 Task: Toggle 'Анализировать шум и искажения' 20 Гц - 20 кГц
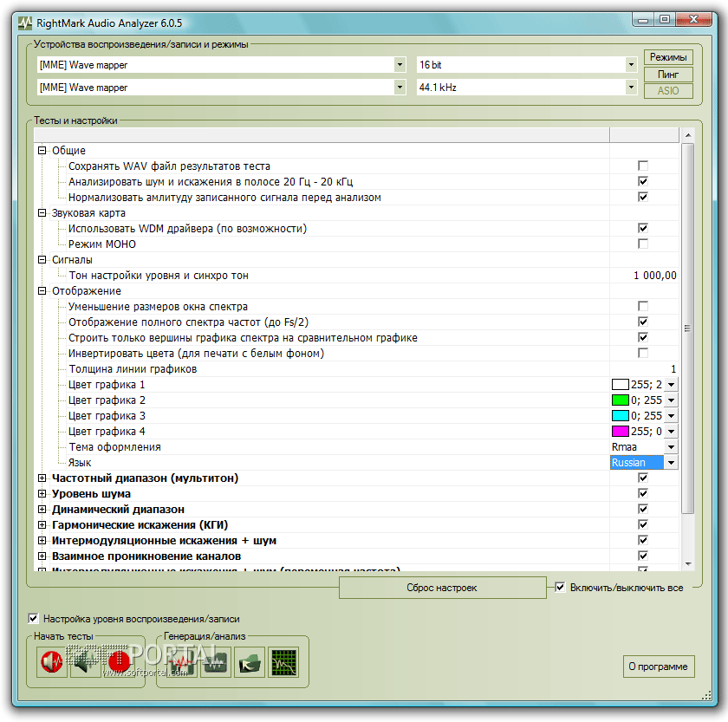[643, 181]
